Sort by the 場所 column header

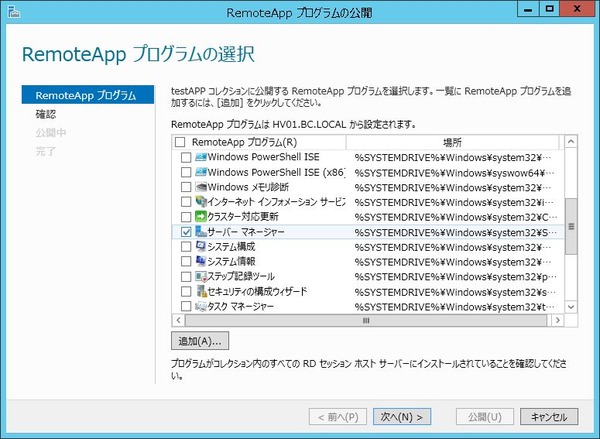point(452,142)
